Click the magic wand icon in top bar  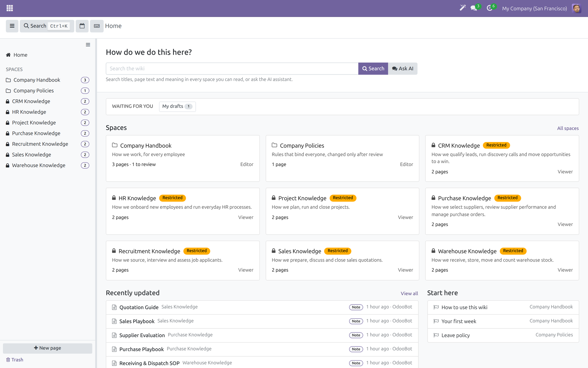[x=462, y=8]
